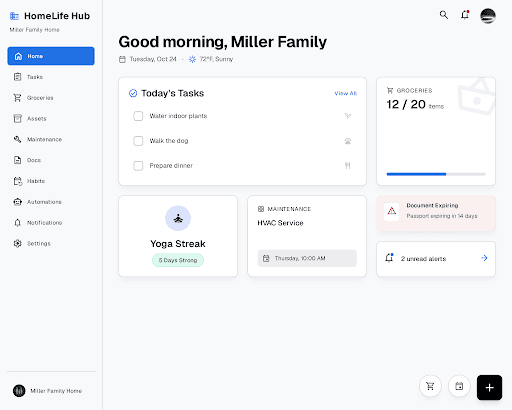Screen dimensions: 512x410
Task: Click the Document Expiring warning icon
Action: click(x=392, y=211)
